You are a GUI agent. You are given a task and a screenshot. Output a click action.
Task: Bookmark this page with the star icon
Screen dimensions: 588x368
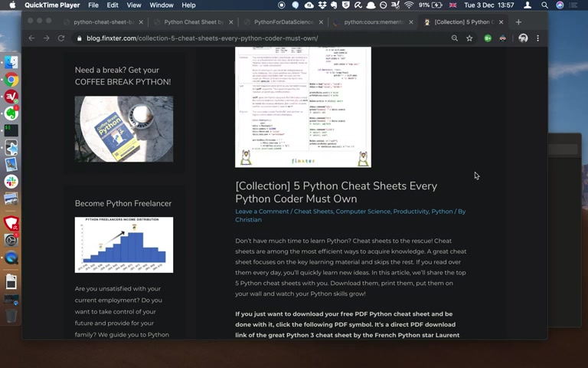pos(469,38)
